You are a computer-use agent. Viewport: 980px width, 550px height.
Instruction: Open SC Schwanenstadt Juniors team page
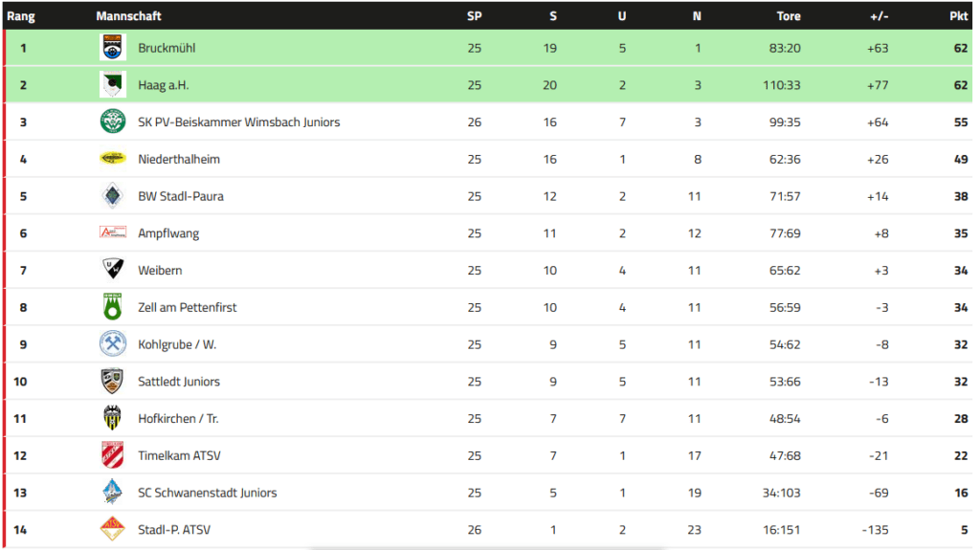pos(207,493)
